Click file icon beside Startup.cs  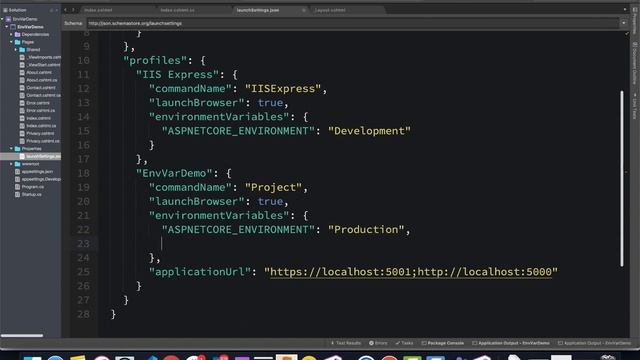click(18, 195)
